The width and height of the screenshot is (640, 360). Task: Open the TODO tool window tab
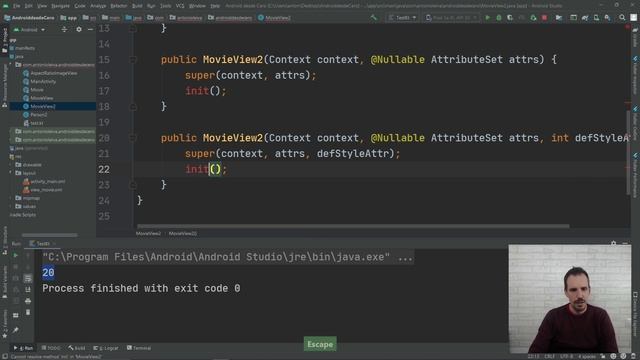[51, 348]
